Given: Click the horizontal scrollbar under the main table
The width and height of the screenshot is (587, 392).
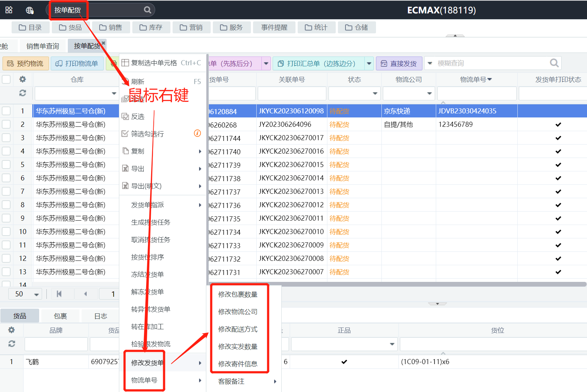Looking at the screenshot, I should [x=397, y=284].
